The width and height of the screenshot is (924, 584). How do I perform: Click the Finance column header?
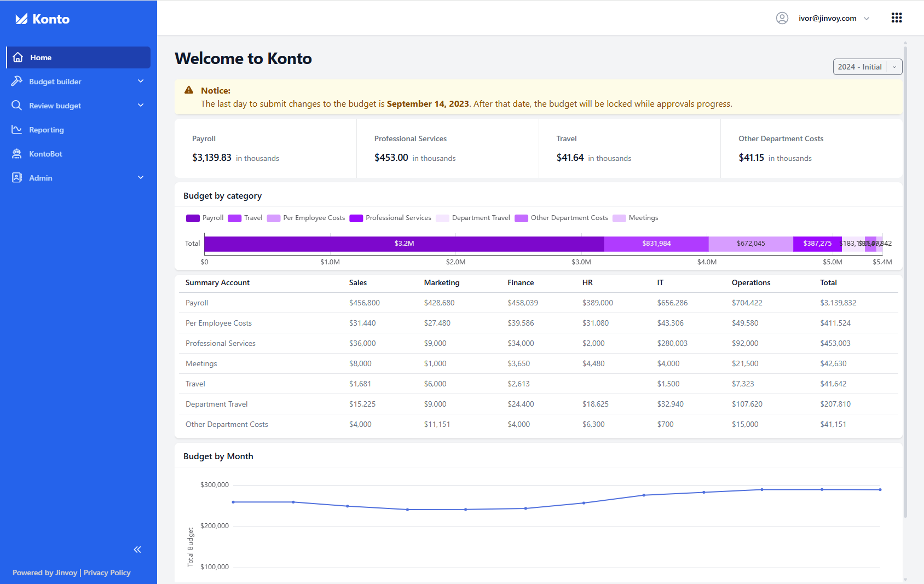(x=521, y=282)
